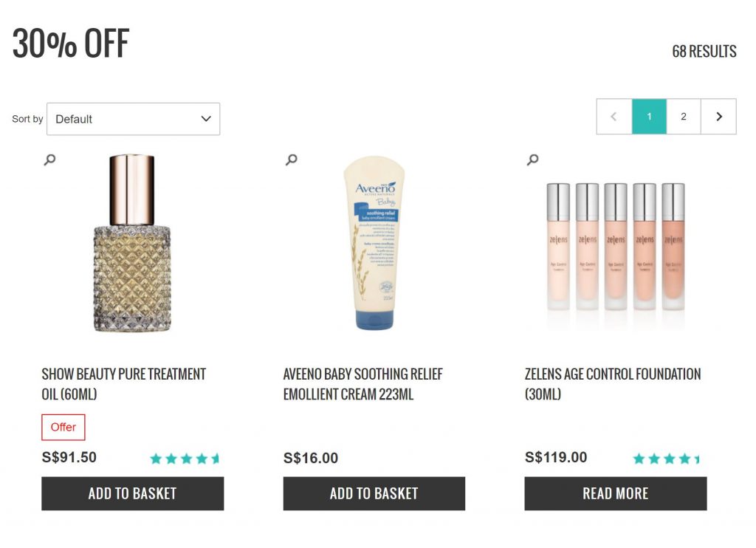Click star rating of Zelens foundation
The image size is (756, 548).
pyautogui.click(x=667, y=459)
